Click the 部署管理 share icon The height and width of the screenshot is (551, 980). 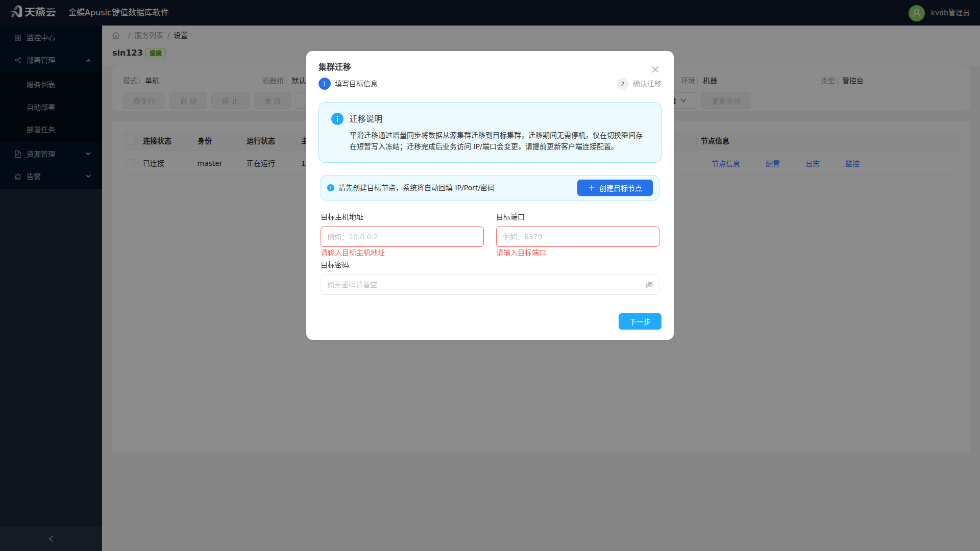point(18,60)
